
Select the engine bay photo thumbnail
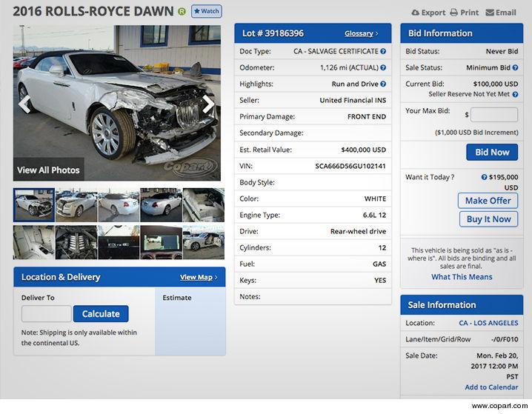76,242
